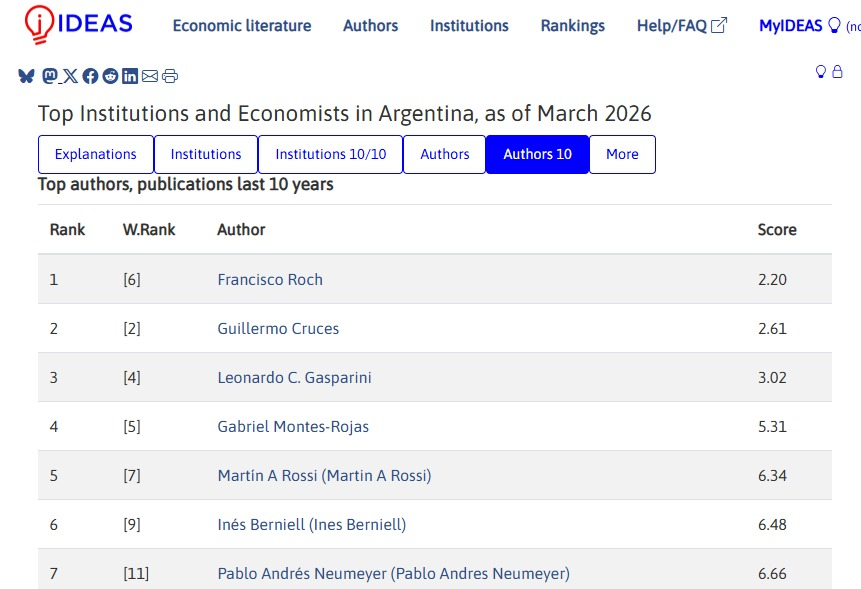This screenshot has width=861, height=589.
Task: Click score 5.31 in Montes-Rojas row
Action: point(772,427)
